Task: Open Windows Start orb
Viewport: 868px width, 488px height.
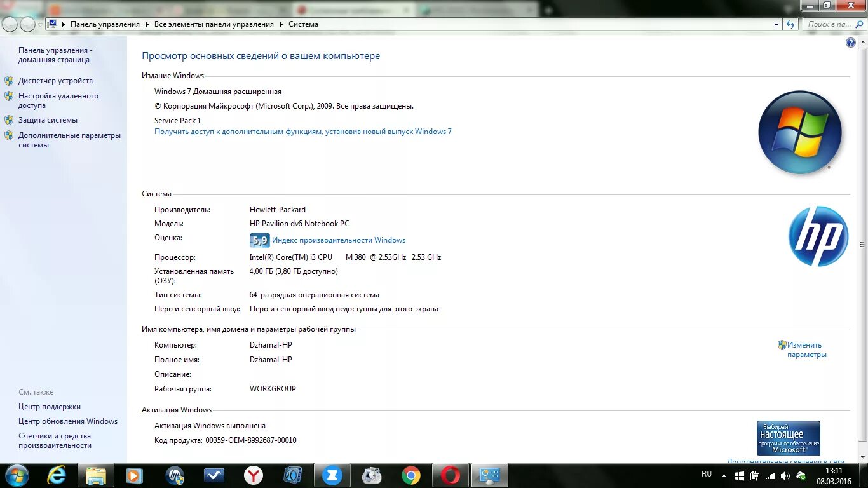Action: [17, 475]
